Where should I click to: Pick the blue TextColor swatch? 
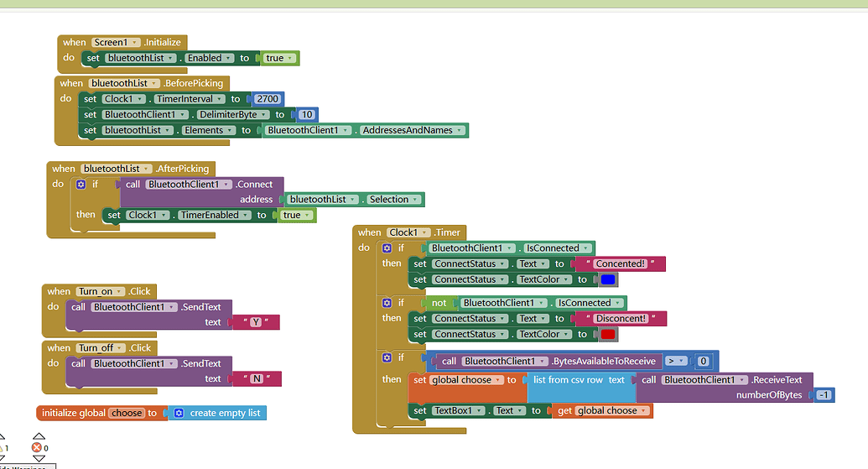[608, 279]
